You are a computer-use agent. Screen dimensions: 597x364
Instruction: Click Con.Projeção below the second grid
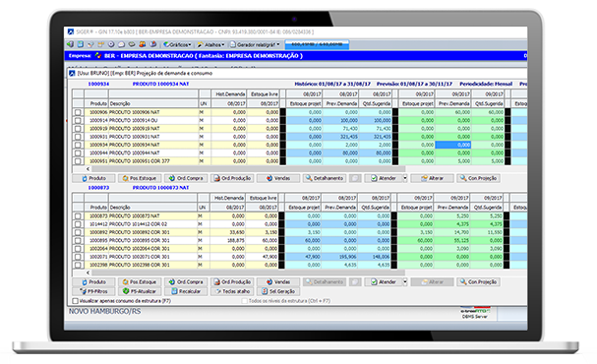(478, 282)
